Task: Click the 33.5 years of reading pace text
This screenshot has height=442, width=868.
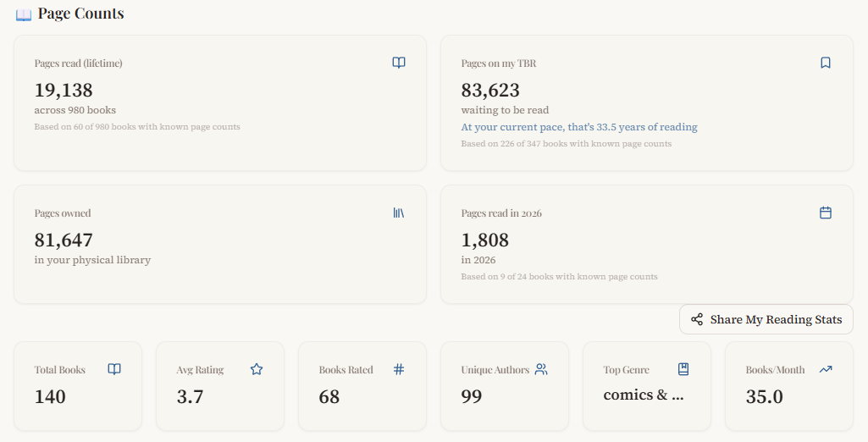Action: (579, 127)
